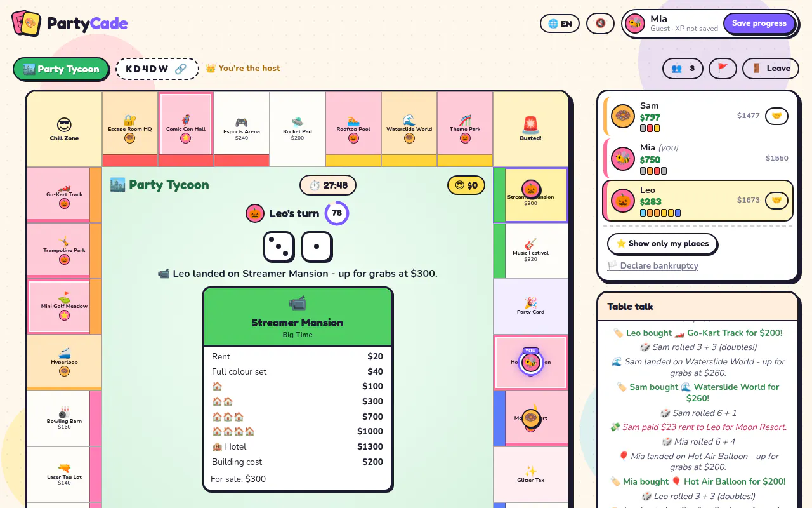Viewport: 812px width, 508px height.
Task: Select the Escape Room HQ tile
Action: (x=130, y=129)
